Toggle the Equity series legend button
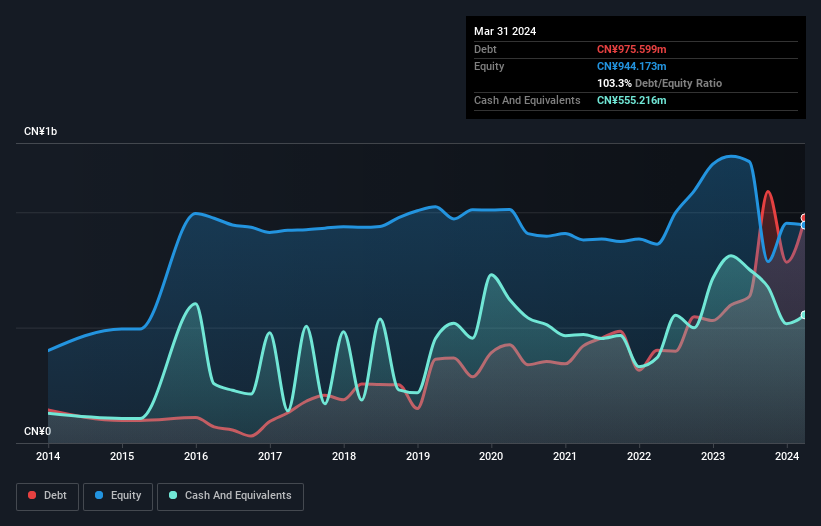The image size is (821, 526). click(x=118, y=496)
